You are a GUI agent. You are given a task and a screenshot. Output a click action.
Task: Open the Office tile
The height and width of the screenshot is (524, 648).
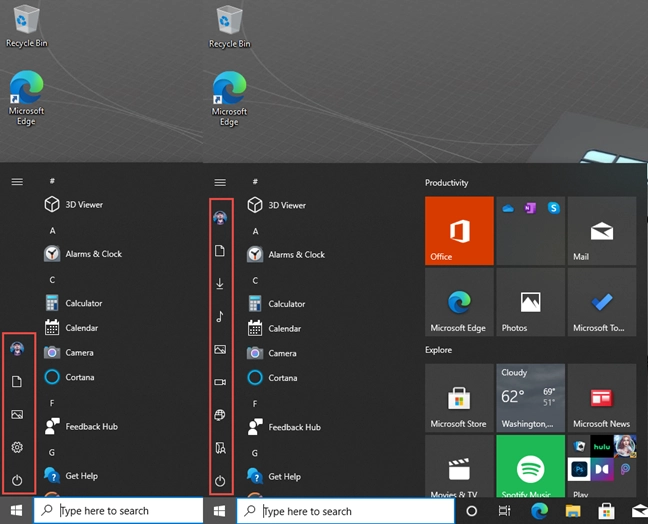[x=459, y=231]
